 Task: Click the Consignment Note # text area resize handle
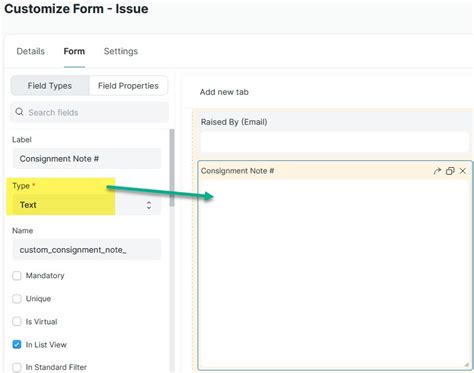[x=467, y=364]
